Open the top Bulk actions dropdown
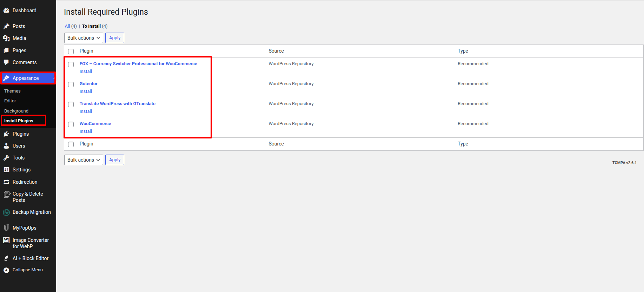This screenshot has width=644, height=292. (x=84, y=38)
